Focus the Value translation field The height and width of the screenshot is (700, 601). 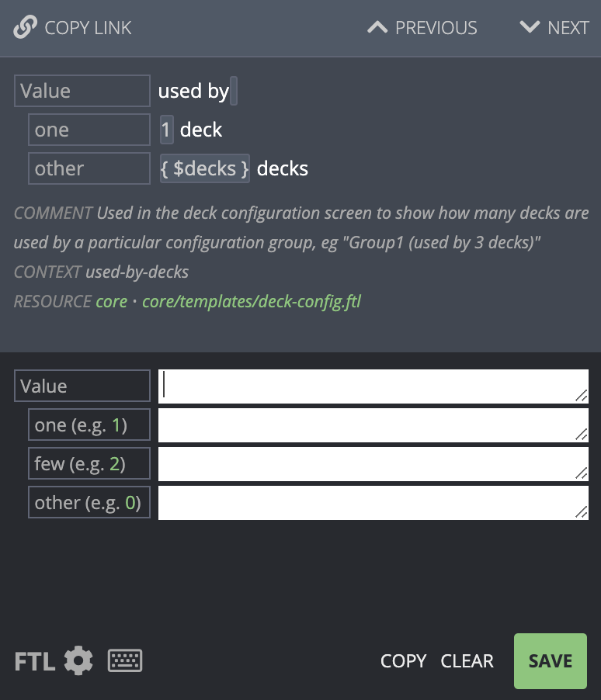pyautogui.click(x=373, y=386)
